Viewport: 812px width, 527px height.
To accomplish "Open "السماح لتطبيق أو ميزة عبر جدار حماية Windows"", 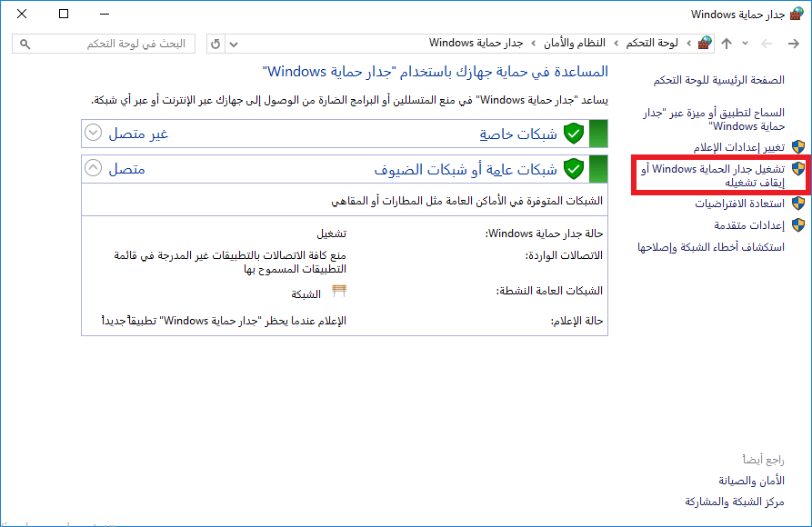I will pos(714,120).
